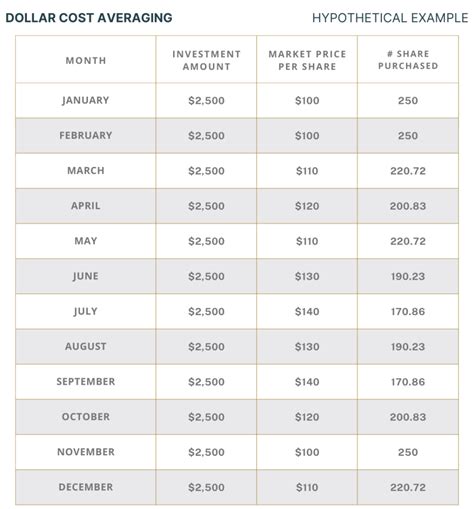Click November's 250 shares cell
Viewport: 474px width, 509px height.
click(x=408, y=452)
